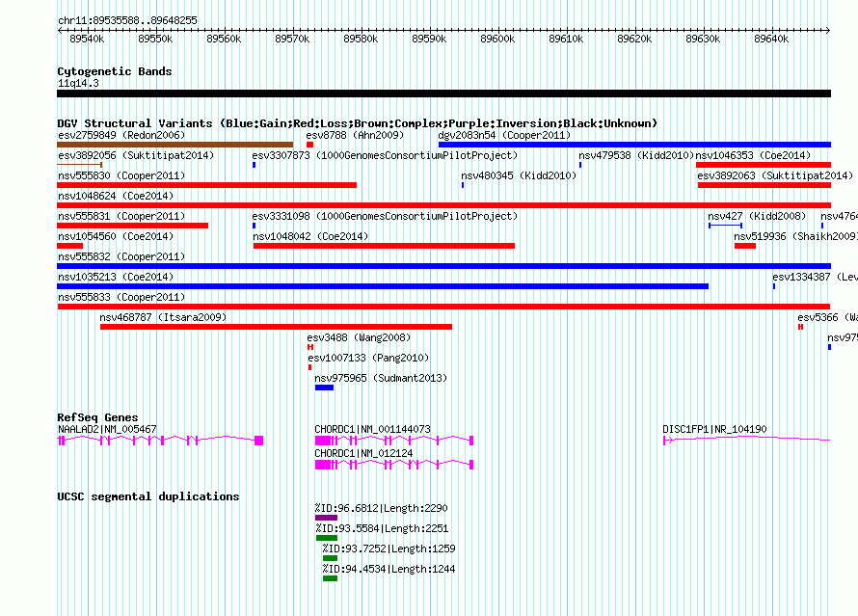Select nsv479538 (Kidd2010) variant label
This screenshot has height=616, width=858.
click(636, 155)
